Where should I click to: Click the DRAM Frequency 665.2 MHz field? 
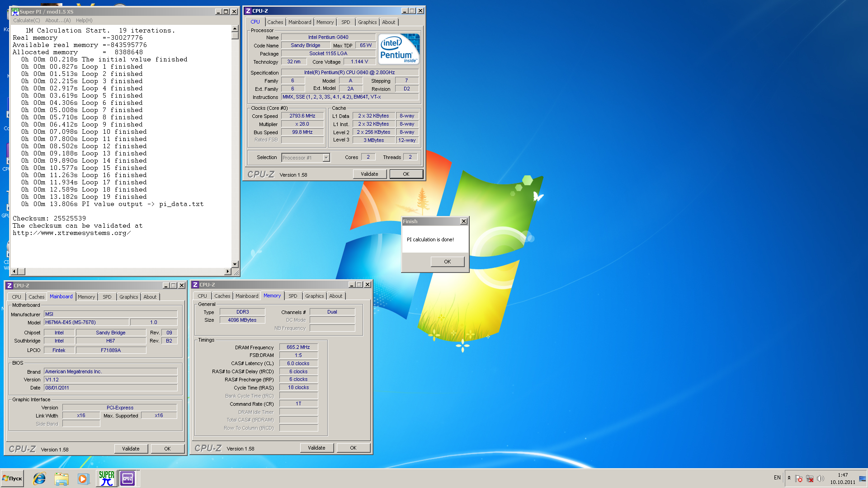298,347
